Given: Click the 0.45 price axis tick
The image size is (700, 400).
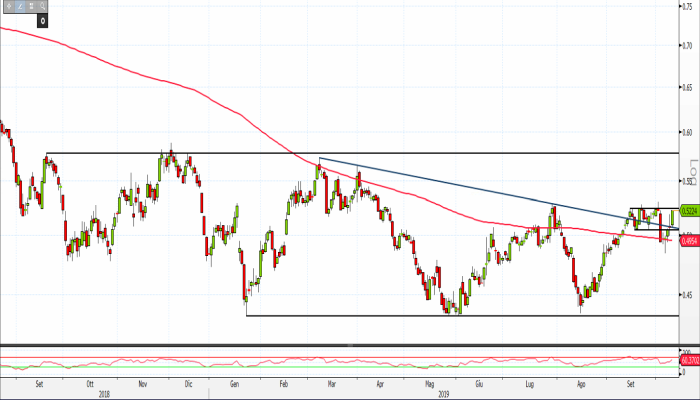Looking at the screenshot, I should click(x=688, y=295).
